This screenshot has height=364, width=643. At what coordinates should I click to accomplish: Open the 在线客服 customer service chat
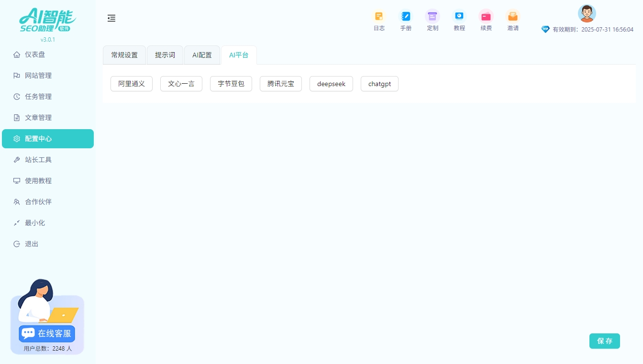click(46, 333)
